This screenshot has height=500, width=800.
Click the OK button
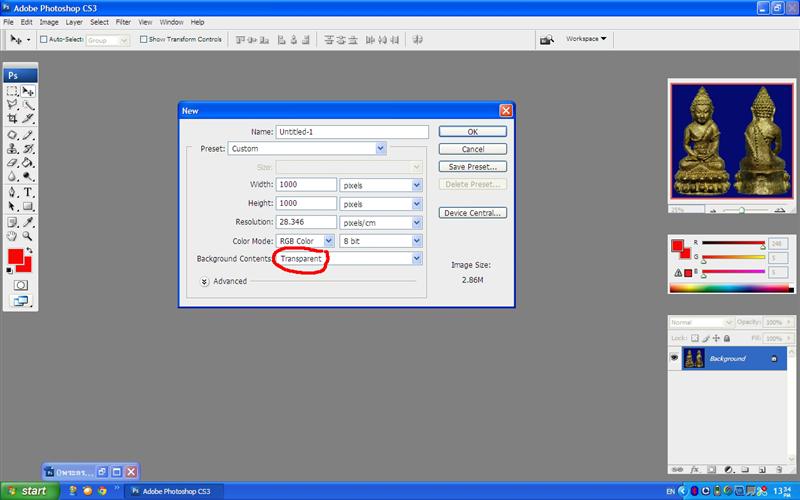click(x=472, y=131)
